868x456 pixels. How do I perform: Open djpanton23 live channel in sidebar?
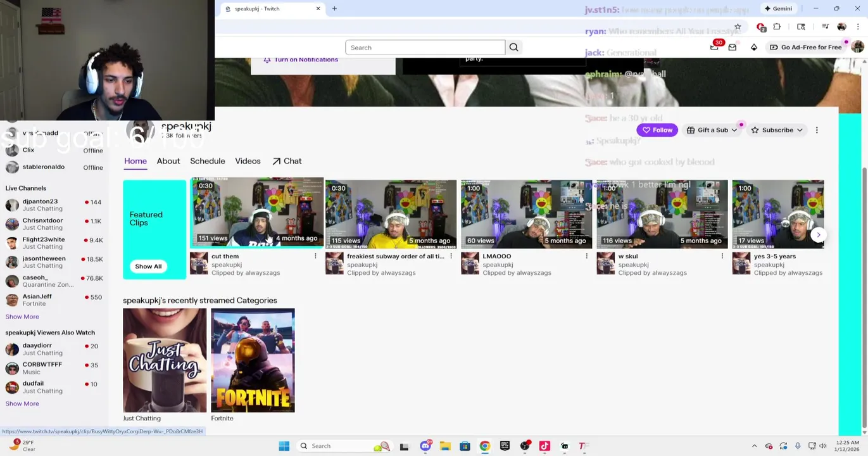click(x=54, y=205)
